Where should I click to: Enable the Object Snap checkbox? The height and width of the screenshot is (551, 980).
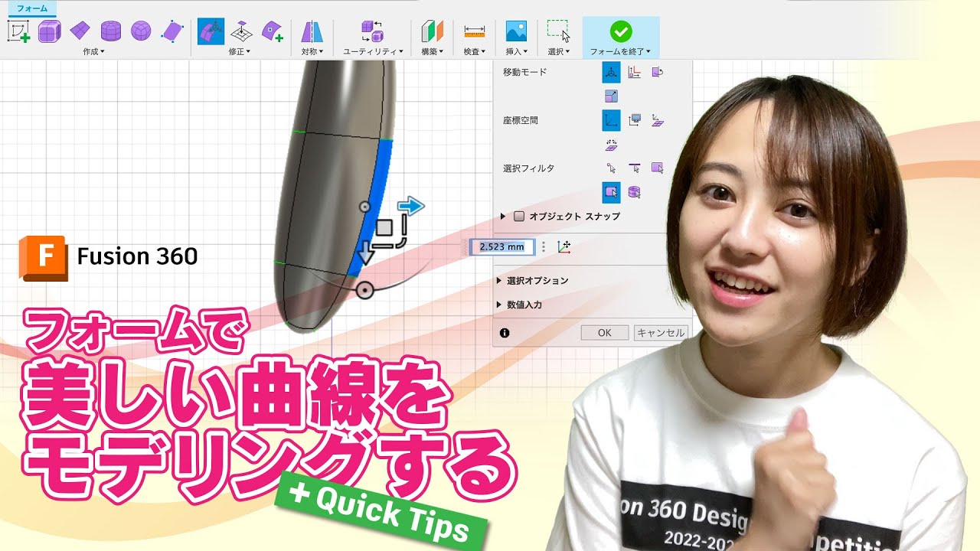[519, 217]
